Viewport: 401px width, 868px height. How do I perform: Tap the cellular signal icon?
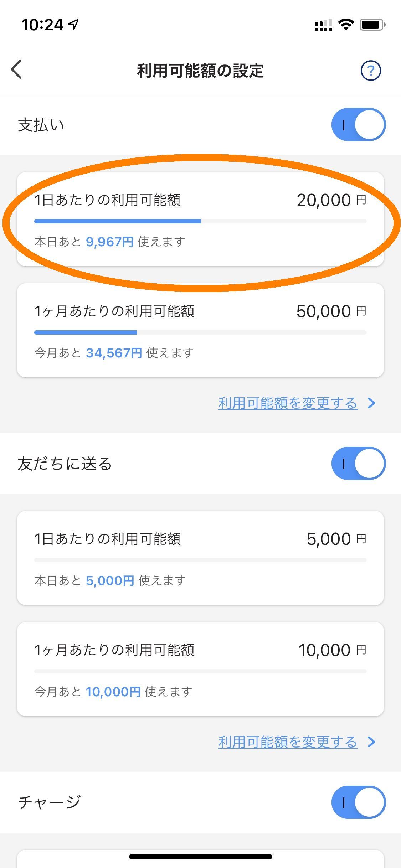pyautogui.click(x=323, y=25)
